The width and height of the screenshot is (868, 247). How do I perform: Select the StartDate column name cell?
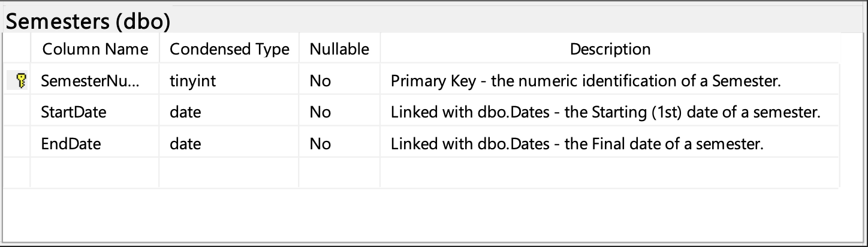coord(73,112)
